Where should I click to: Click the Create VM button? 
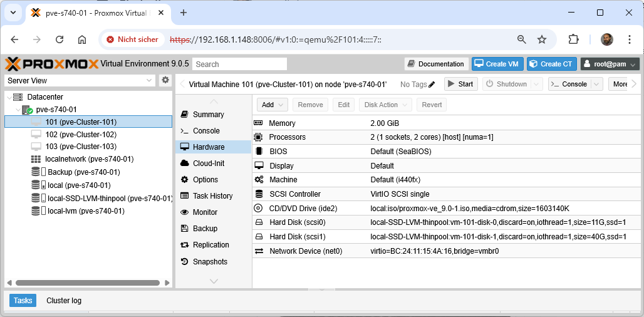coord(497,64)
